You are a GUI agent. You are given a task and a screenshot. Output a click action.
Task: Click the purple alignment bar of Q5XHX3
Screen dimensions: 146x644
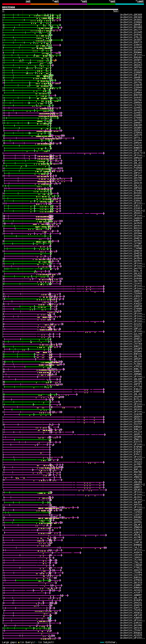pos(53,213)
